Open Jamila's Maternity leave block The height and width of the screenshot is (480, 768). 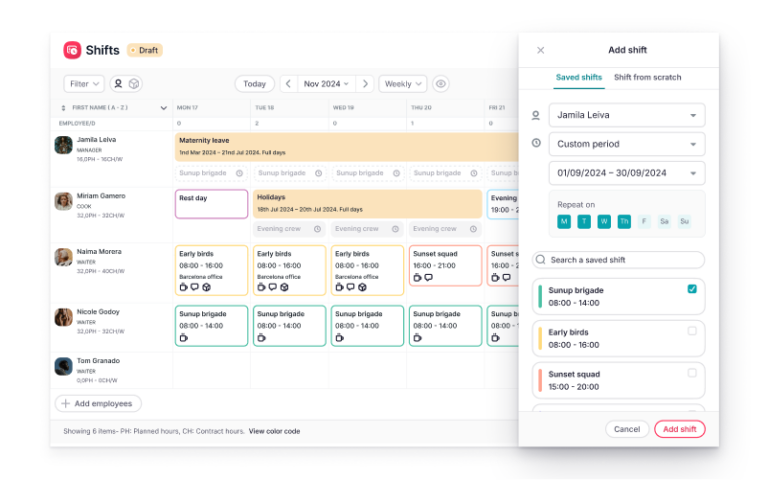coord(347,146)
